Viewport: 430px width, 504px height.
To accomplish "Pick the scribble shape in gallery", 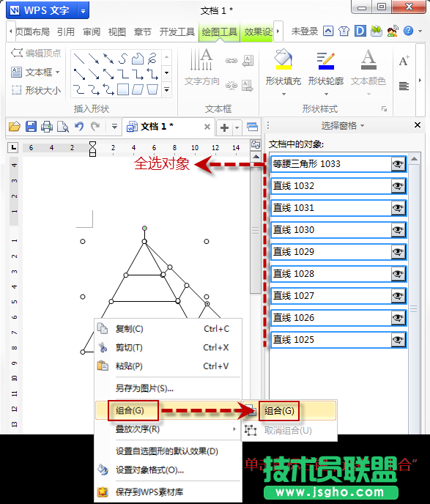I will point(152,59).
